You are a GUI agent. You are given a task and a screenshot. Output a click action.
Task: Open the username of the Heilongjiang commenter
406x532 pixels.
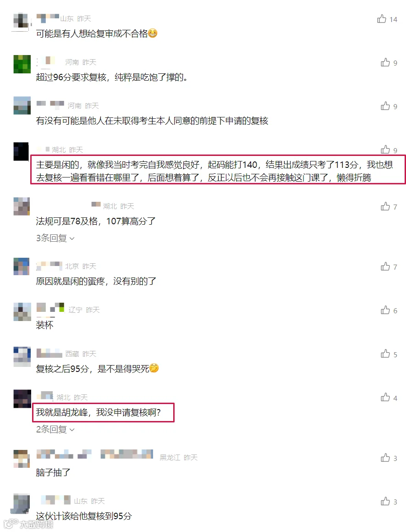95,454
